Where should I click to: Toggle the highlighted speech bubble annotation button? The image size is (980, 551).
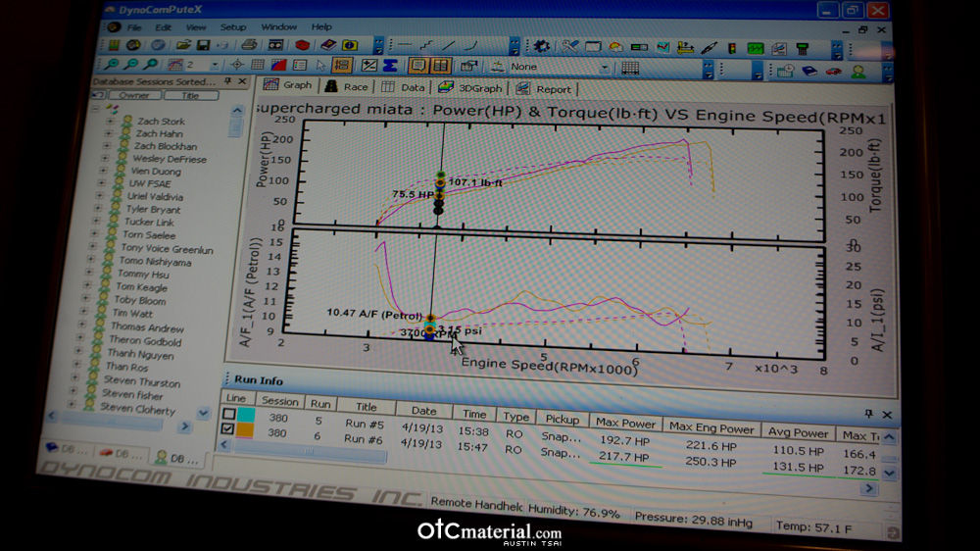418,66
